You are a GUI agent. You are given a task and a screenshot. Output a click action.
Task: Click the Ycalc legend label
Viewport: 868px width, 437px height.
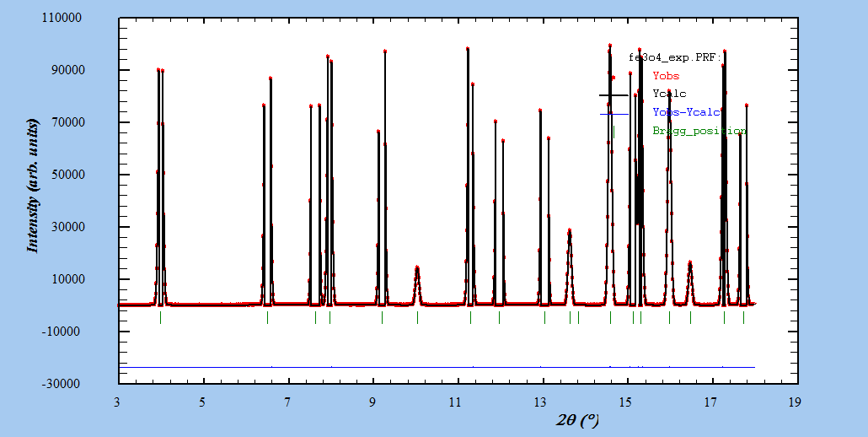(669, 94)
